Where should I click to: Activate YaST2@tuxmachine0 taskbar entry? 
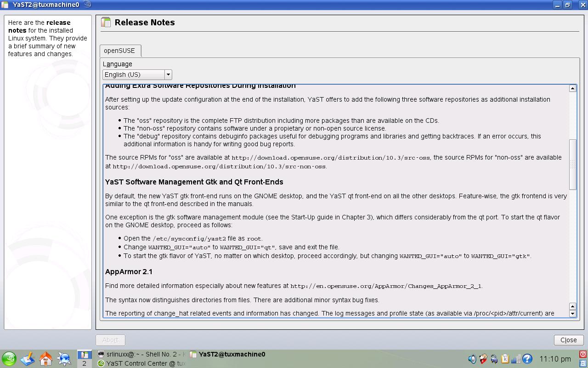pyautogui.click(x=232, y=354)
